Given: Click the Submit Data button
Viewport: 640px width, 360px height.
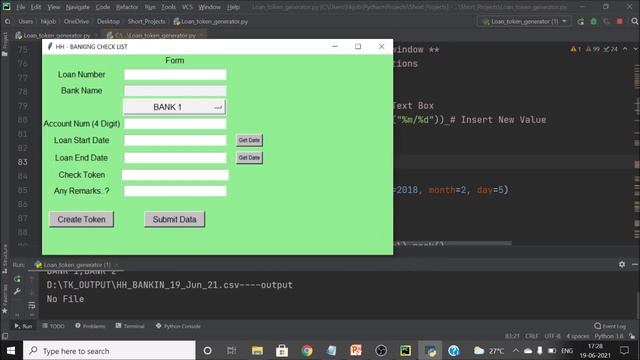Looking at the screenshot, I should pyautogui.click(x=174, y=219).
